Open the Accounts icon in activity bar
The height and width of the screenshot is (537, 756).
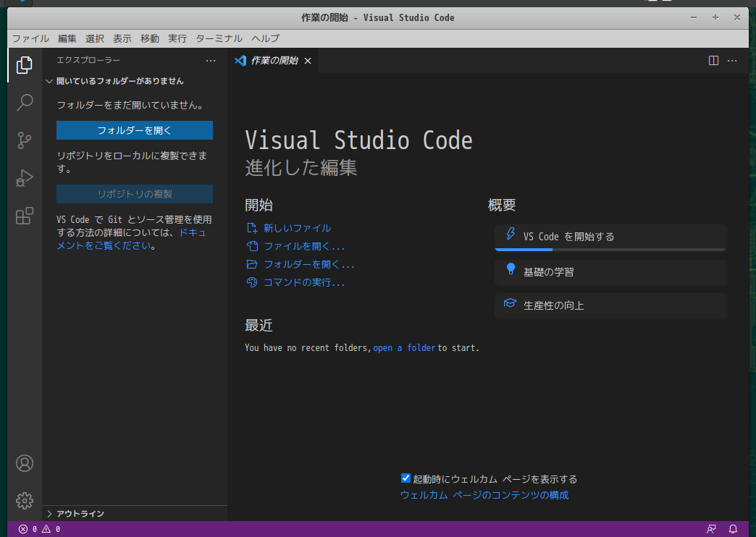[x=25, y=463]
